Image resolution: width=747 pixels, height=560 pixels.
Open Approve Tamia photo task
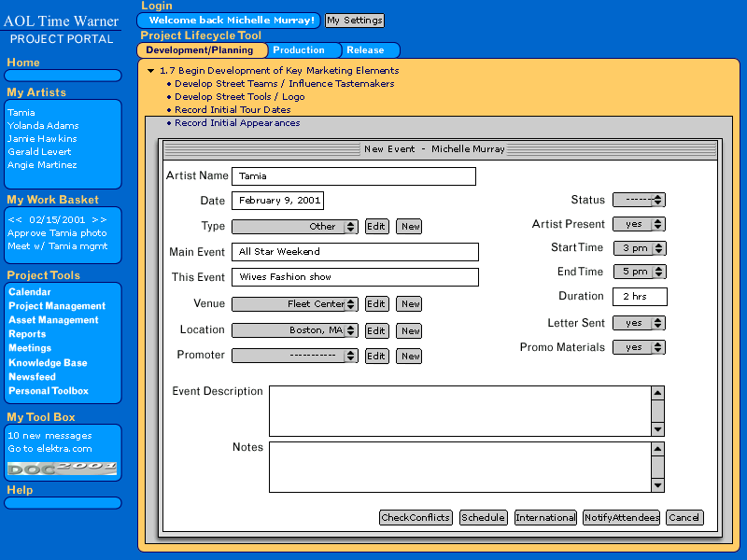pyautogui.click(x=57, y=233)
